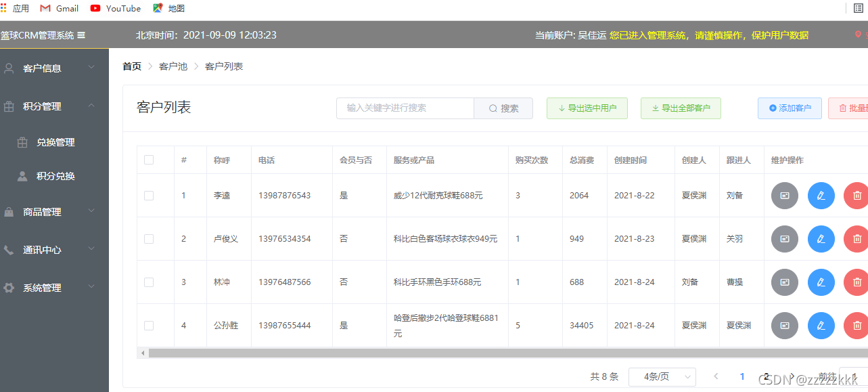Click the menu collapse icon beside 篮球CRM管理系统
This screenshot has width=868, height=392.
click(x=81, y=35)
